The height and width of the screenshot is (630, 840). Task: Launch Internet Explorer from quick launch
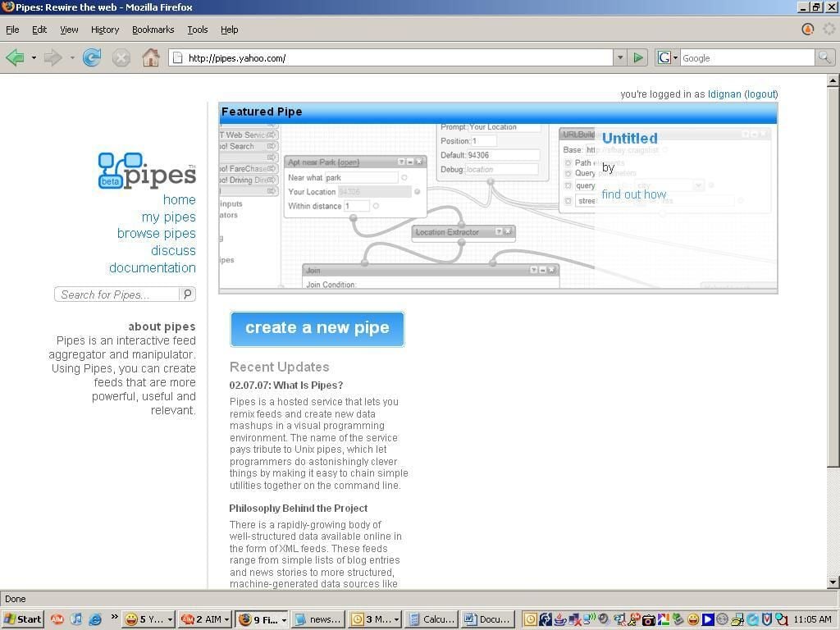click(x=95, y=619)
